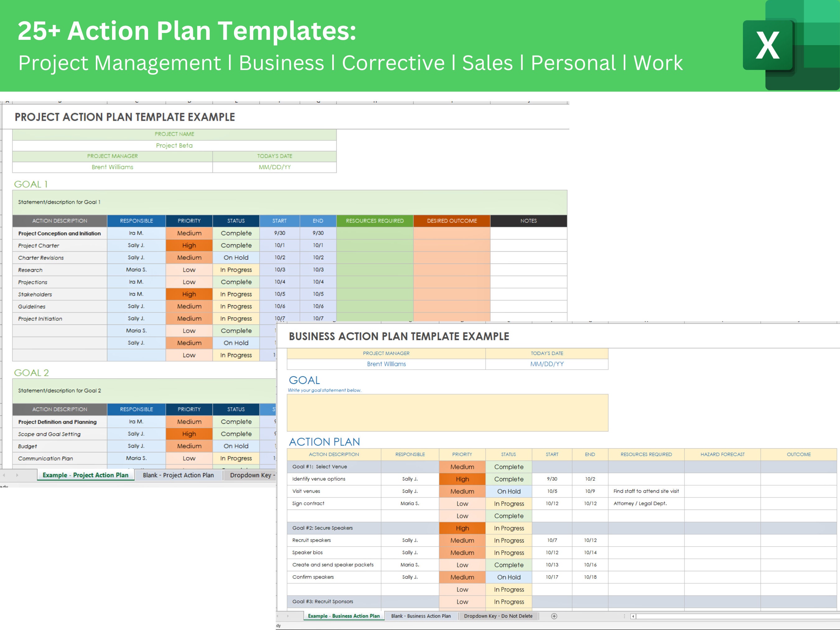This screenshot has height=630, width=840.
Task: Click the Project Beta project name cell
Action: [174, 145]
